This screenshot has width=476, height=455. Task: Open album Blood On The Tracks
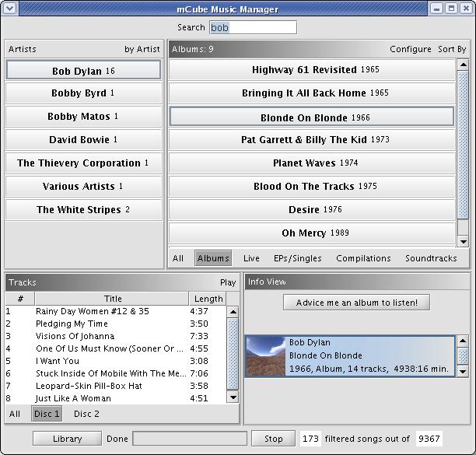click(x=312, y=186)
